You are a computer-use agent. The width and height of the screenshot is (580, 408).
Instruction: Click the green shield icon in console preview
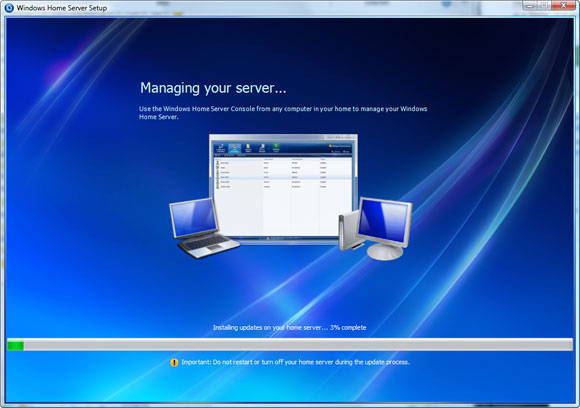(276, 148)
